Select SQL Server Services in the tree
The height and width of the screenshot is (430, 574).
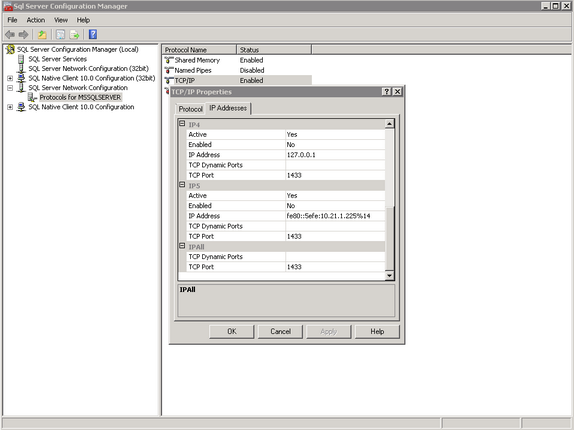(x=57, y=59)
